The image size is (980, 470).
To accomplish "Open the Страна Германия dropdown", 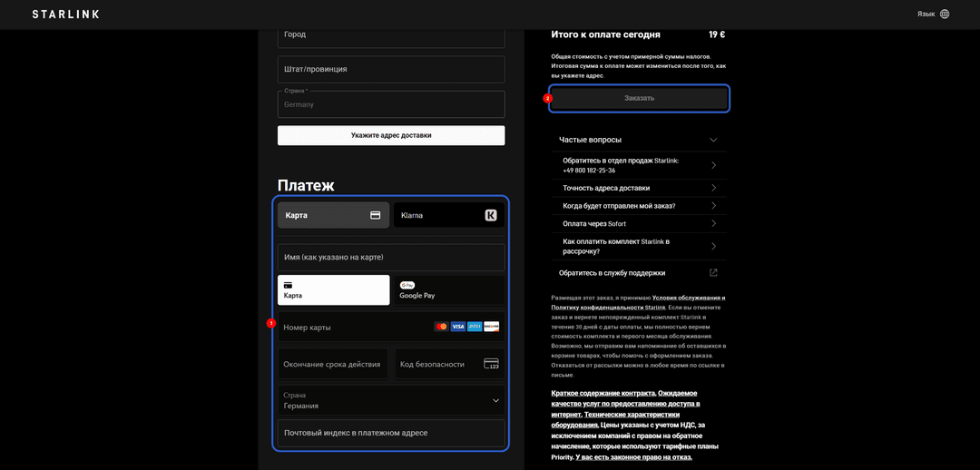I will tap(391, 400).
